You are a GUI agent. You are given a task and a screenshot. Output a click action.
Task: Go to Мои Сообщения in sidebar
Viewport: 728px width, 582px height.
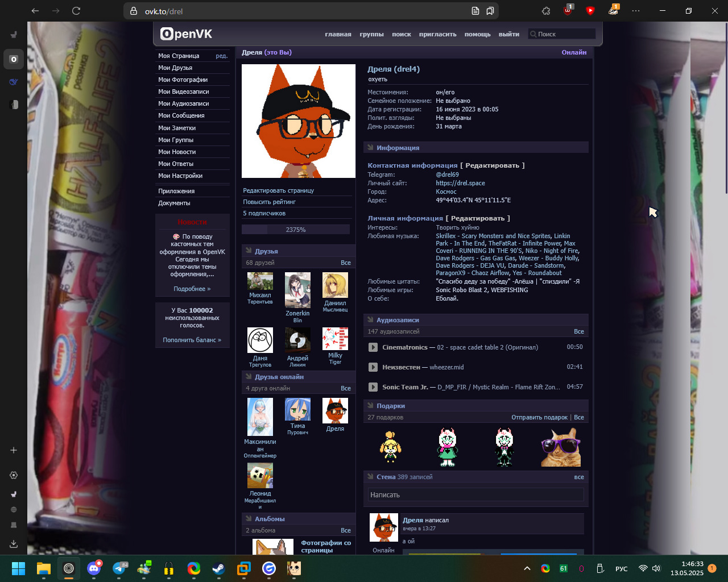click(x=181, y=115)
